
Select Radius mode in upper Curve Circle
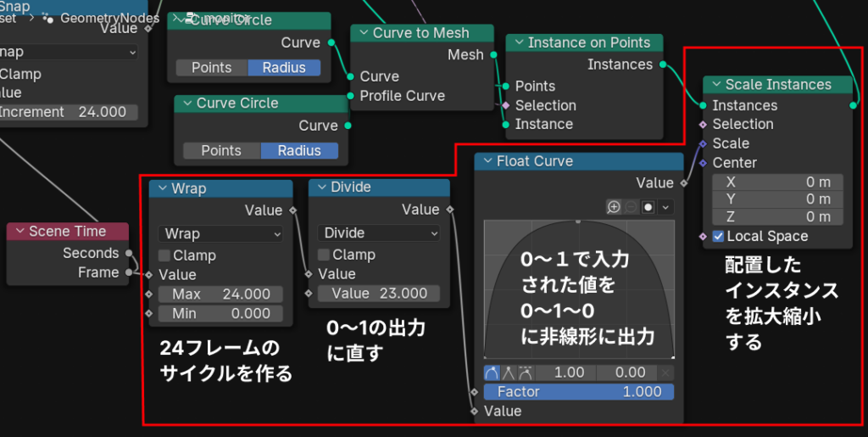click(x=284, y=68)
